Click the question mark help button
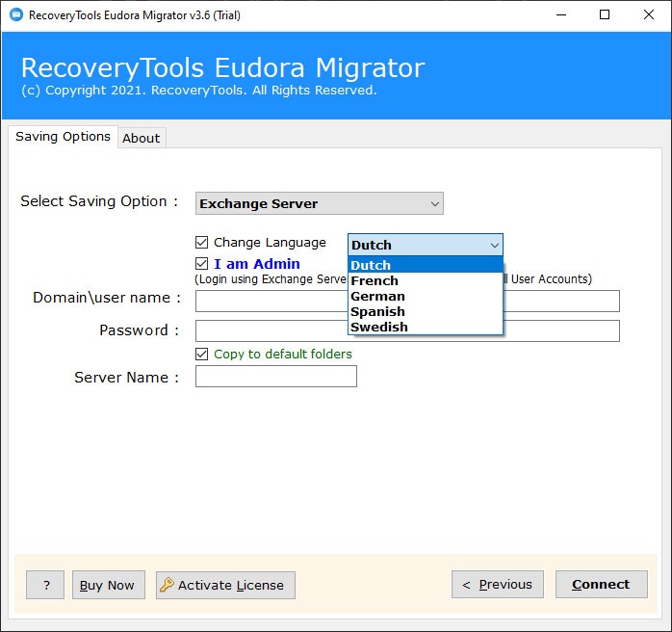Image resolution: width=672 pixels, height=632 pixels. 45,585
